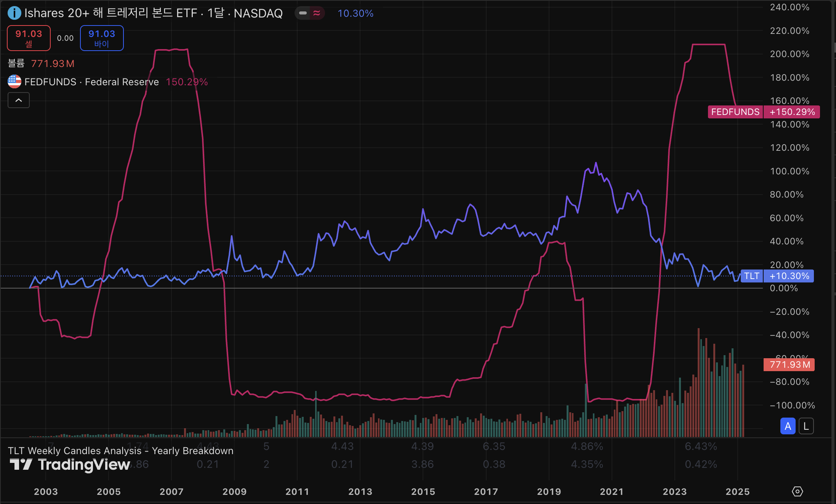
Task: Click the FEDFUNDS +150.29% price scale label
Action: click(764, 112)
